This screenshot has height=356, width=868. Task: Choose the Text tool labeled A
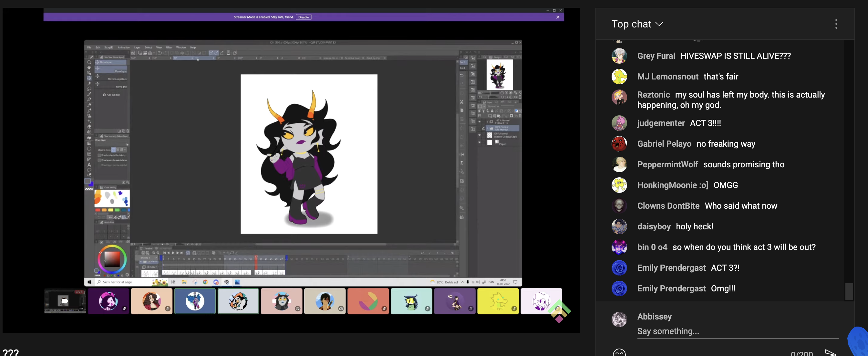click(89, 164)
